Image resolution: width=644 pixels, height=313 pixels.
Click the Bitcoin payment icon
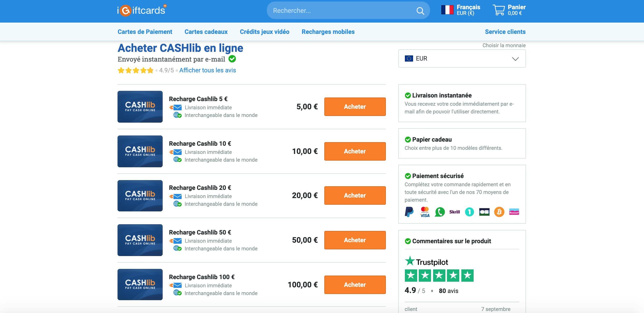499,212
